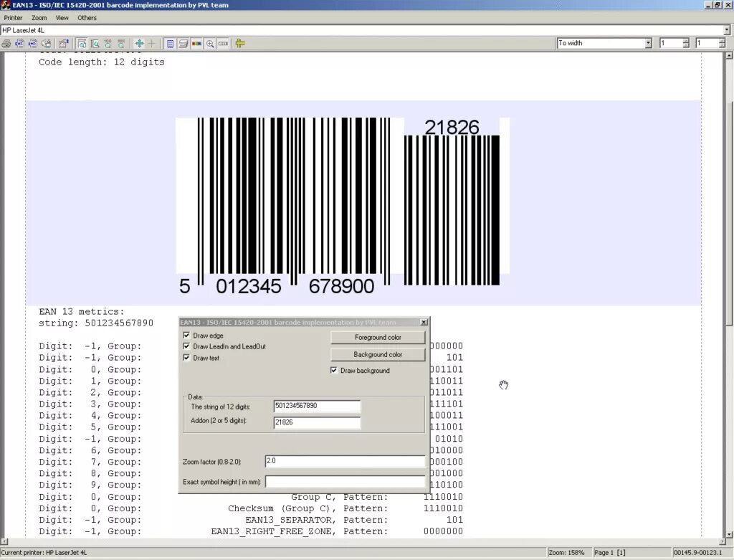
Task: Click the Foreground color button
Action: point(378,337)
